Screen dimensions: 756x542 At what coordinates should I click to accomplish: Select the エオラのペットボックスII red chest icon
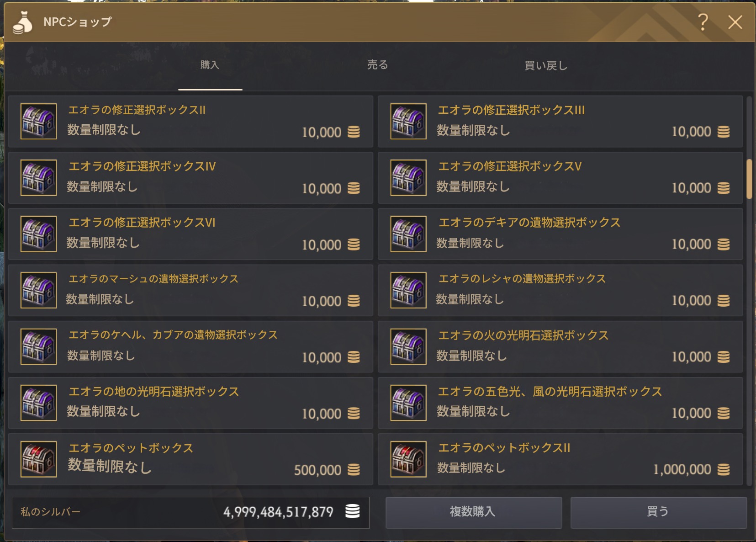coord(408,459)
